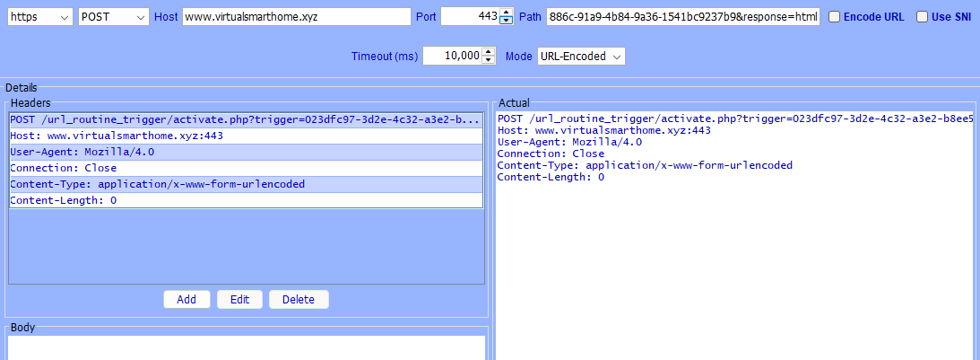The width and height of the screenshot is (980, 360).
Task: Click the Delete header button
Action: (x=299, y=299)
